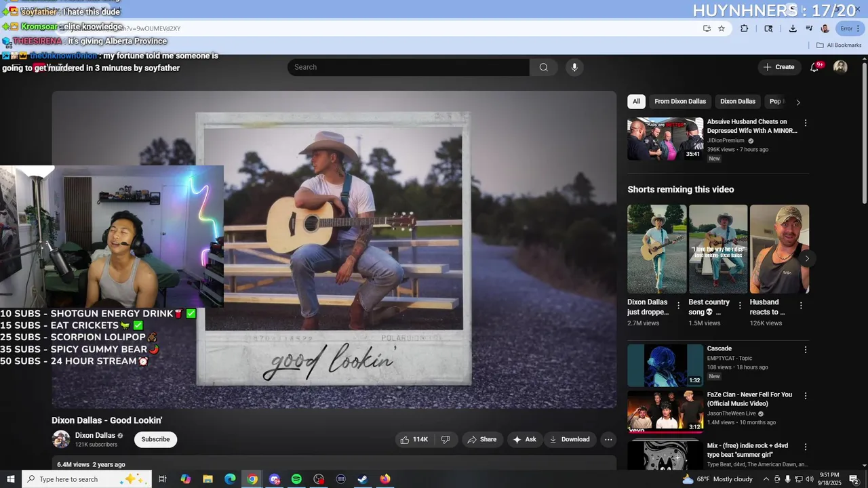Image resolution: width=868 pixels, height=488 pixels.
Task: Open options for Dixon Dallas just dropped short
Action: 678,306
